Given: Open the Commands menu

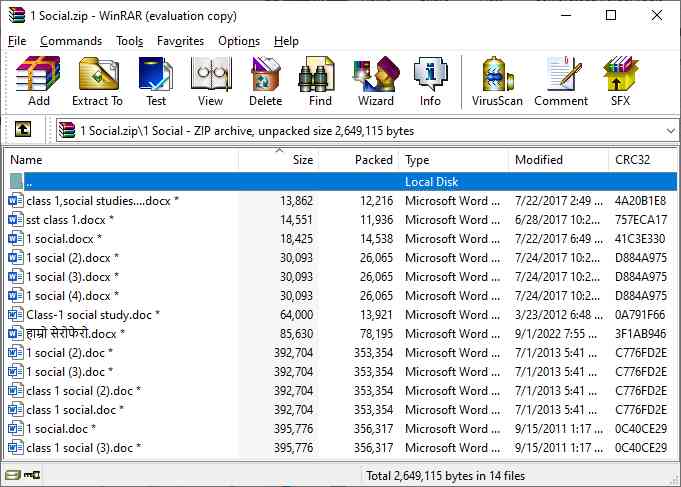Looking at the screenshot, I should tap(71, 41).
